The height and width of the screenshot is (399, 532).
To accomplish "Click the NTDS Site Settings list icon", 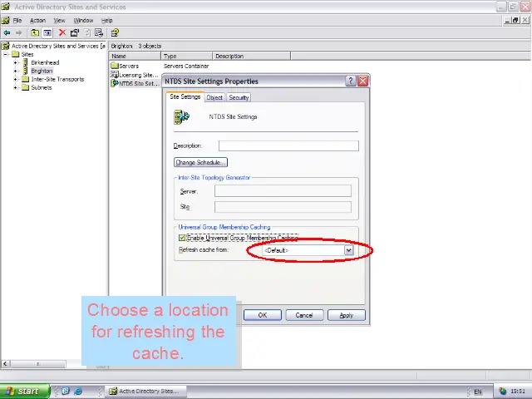I will [x=115, y=83].
